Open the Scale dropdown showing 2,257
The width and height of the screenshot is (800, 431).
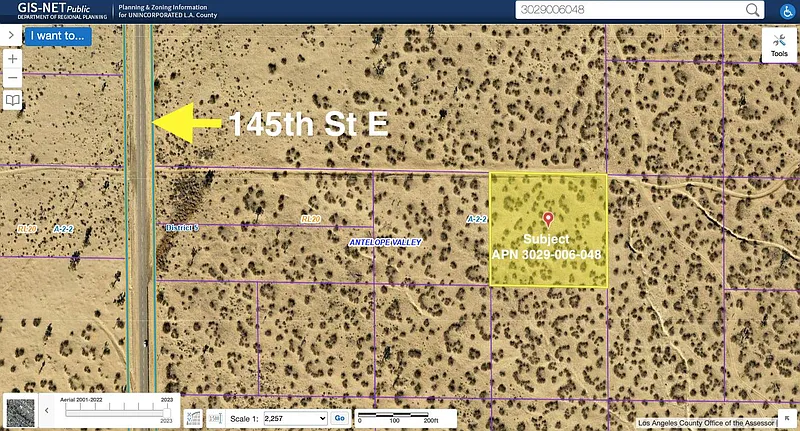pos(294,418)
